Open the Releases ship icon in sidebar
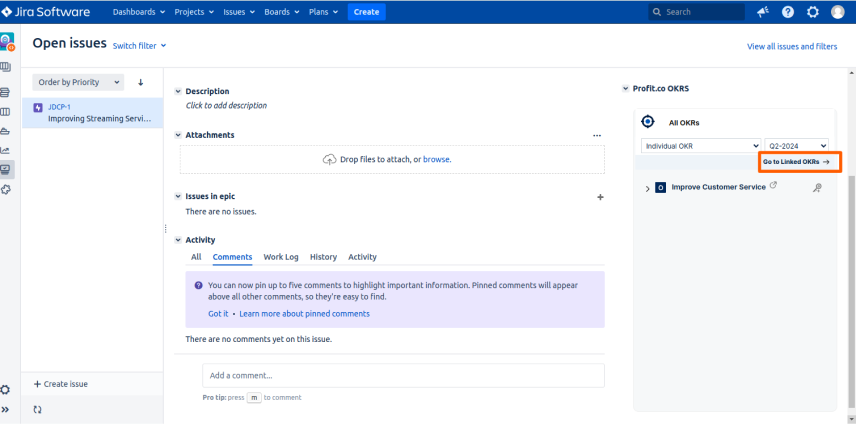856x424 pixels. pos(5,131)
